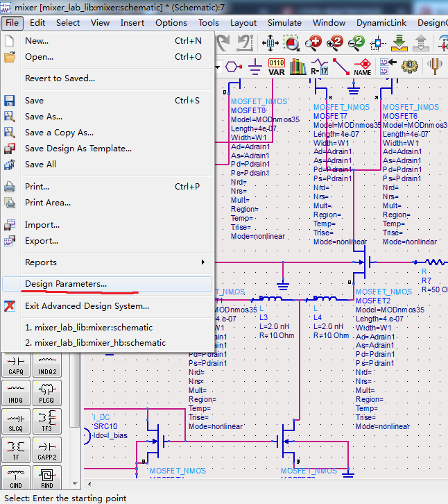448x504 pixels.
Task: Open the Select menu
Action: 68,23
